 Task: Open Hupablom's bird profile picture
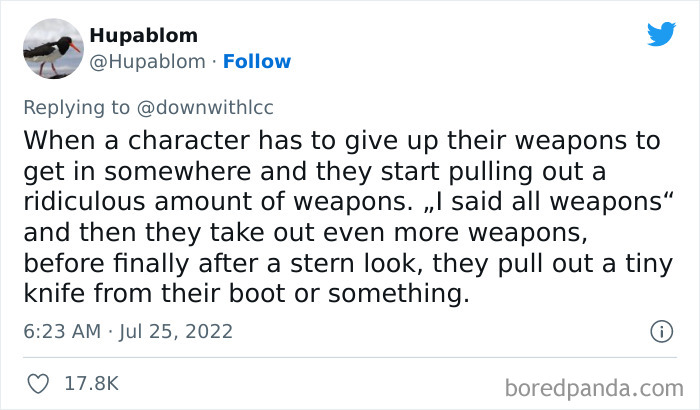(50, 47)
